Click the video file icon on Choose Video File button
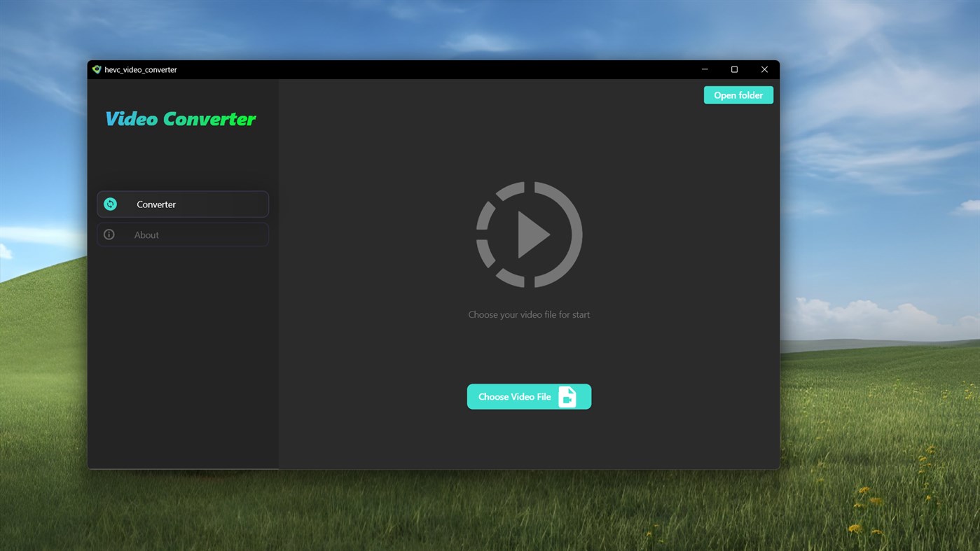Screen dimensions: 980x551 [x=567, y=396]
